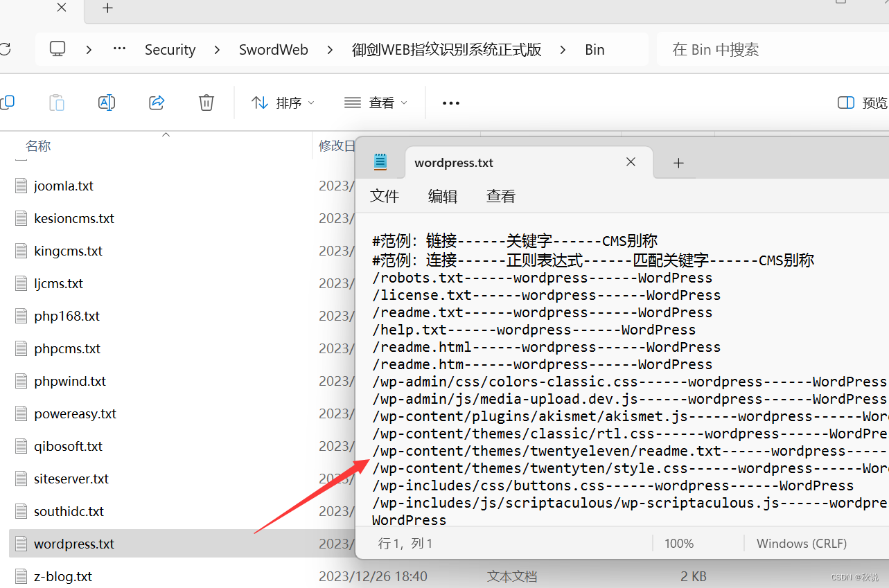
Task: Expand chevron before Bin in breadcrumb
Action: click(563, 50)
